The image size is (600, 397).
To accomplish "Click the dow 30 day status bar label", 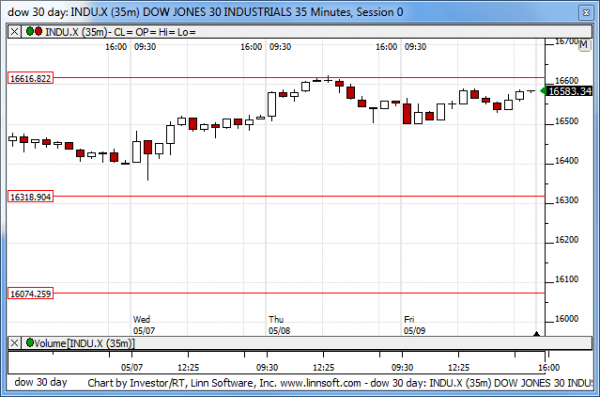I will [41, 382].
